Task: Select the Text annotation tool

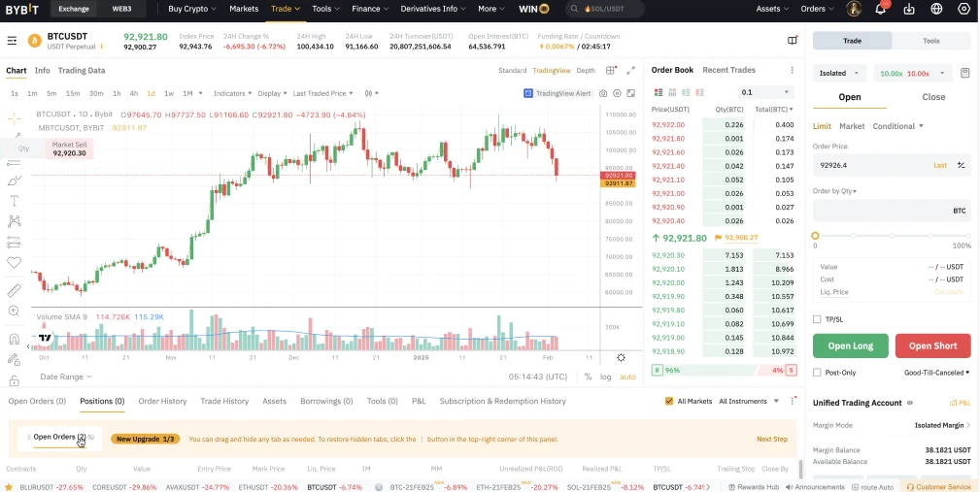Action: point(14,201)
